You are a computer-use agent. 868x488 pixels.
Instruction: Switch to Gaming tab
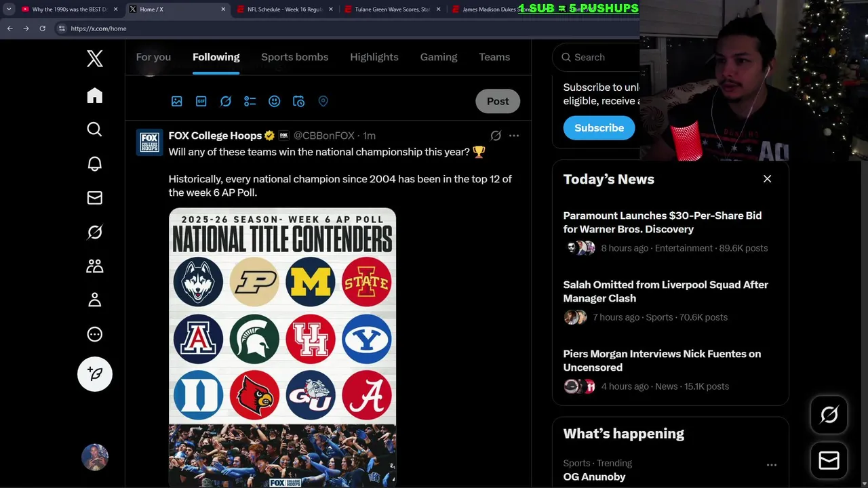pos(439,57)
